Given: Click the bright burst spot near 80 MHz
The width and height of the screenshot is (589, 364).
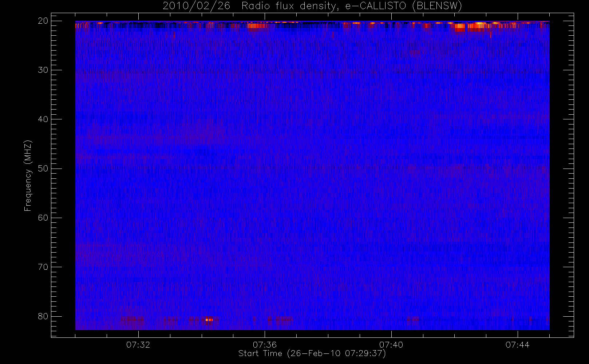Looking at the screenshot, I should point(209,320).
